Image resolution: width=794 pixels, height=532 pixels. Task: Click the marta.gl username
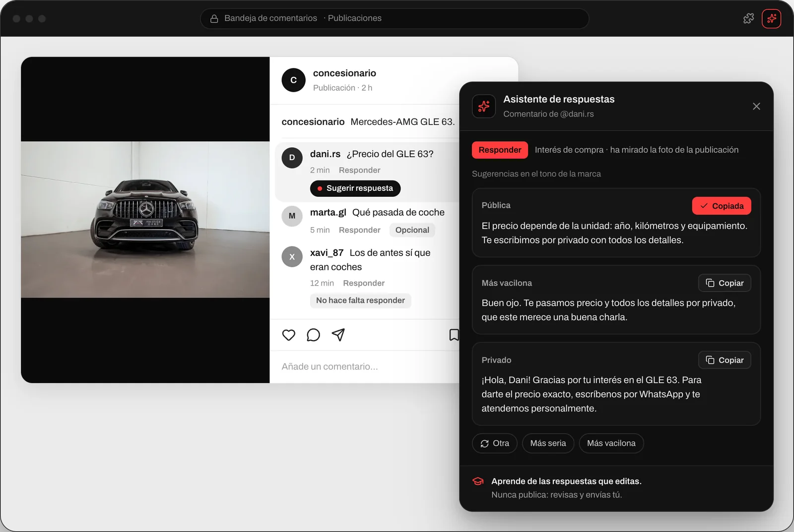(328, 213)
